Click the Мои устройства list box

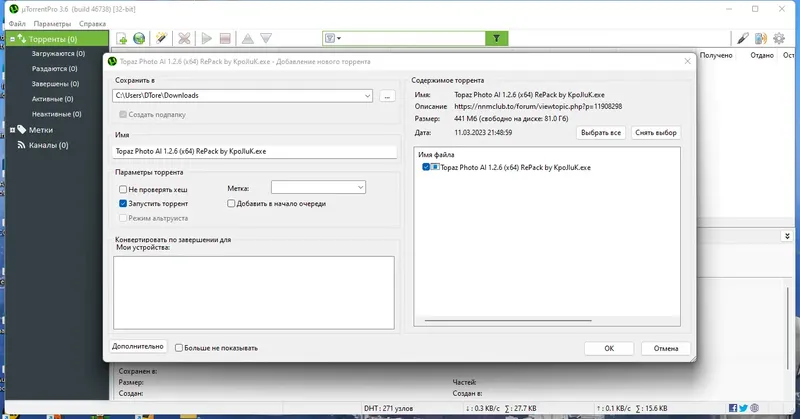pos(254,292)
